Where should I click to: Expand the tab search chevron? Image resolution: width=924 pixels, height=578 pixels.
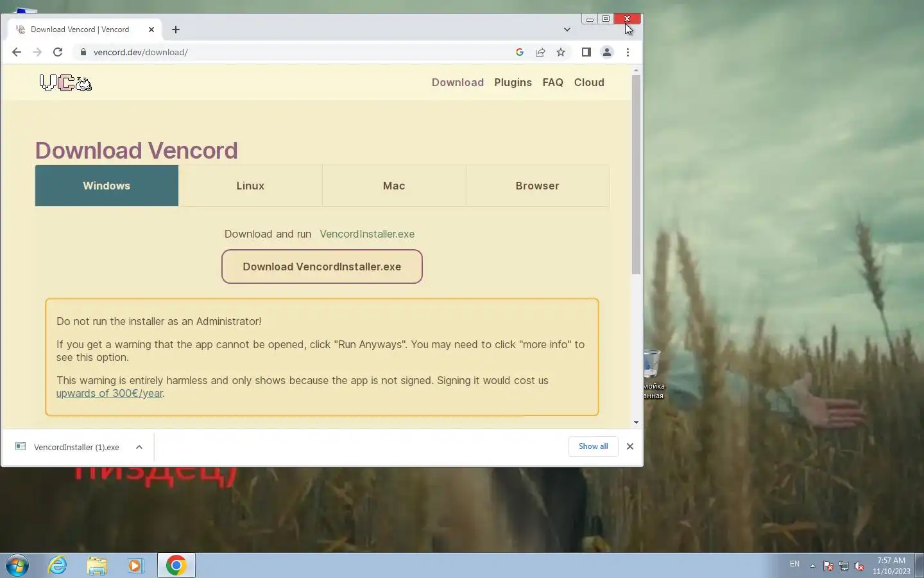coord(567,30)
